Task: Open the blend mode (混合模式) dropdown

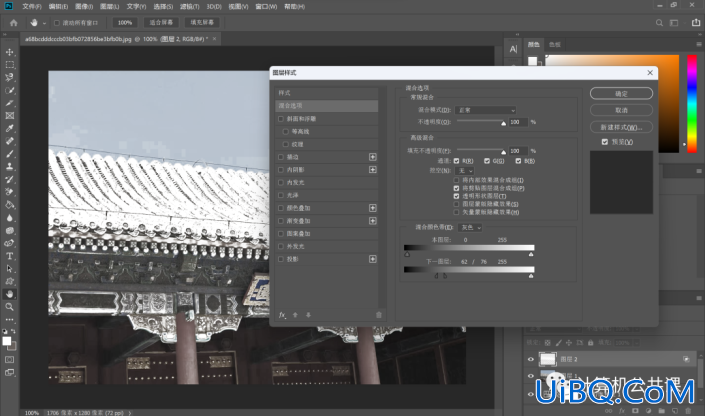Action: coord(485,110)
